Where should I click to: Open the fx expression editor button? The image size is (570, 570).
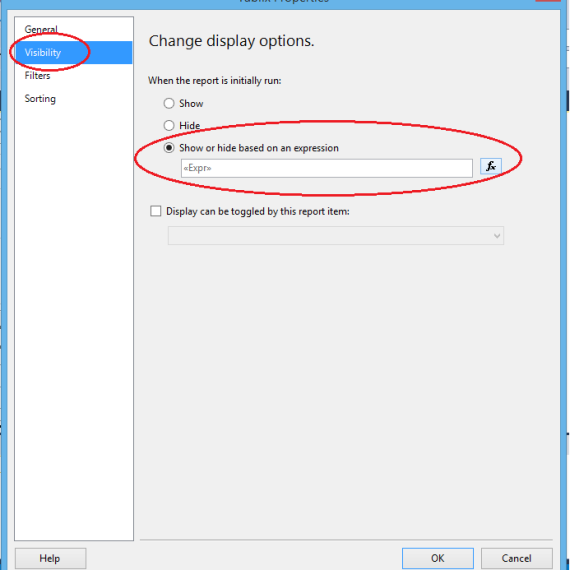click(491, 166)
